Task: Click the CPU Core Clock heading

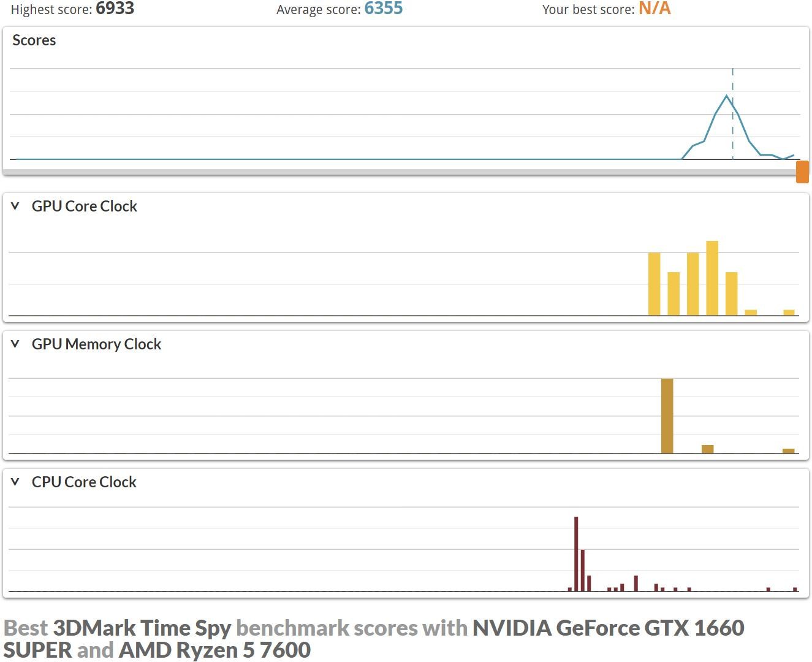Action: (84, 482)
